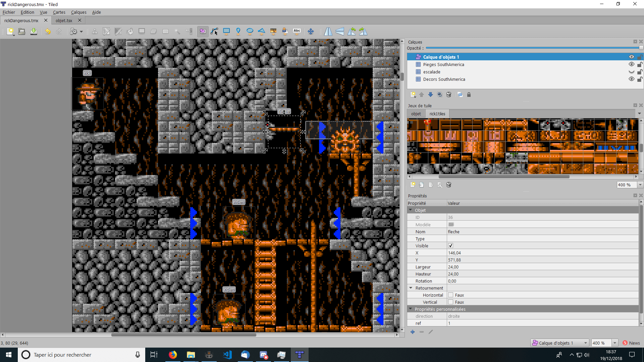Screen dimensions: 644x362
Task: Choose the Insert Rectangle tool
Action: (x=226, y=32)
